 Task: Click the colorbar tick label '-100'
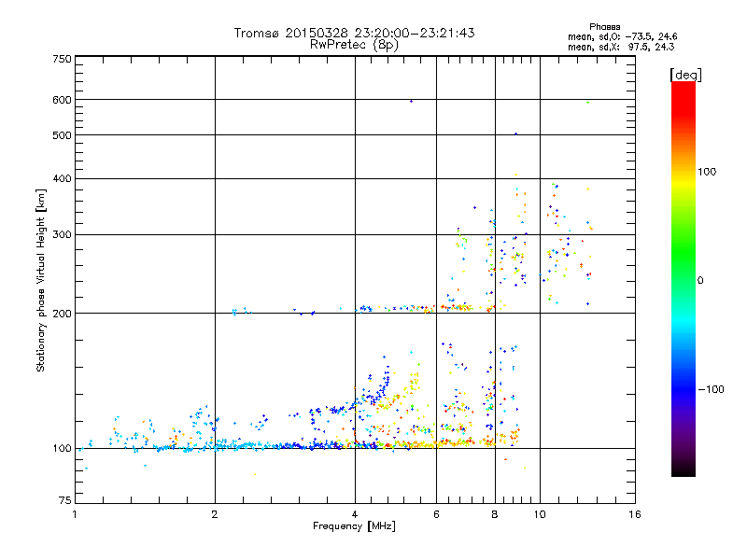click(x=711, y=389)
